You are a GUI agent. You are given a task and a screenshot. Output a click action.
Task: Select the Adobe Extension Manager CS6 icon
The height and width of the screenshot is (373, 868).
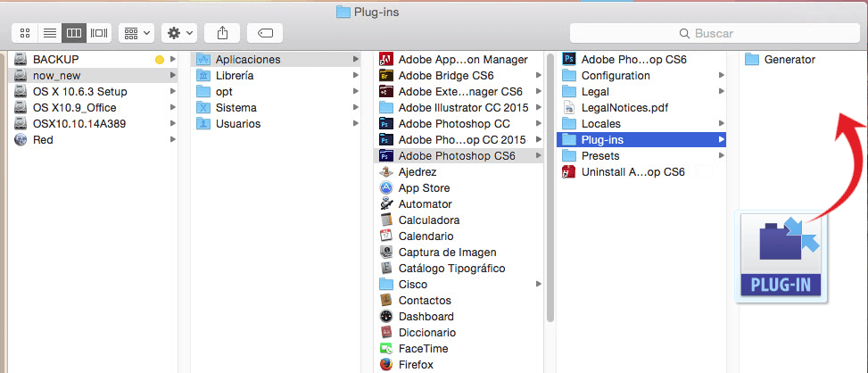click(386, 91)
